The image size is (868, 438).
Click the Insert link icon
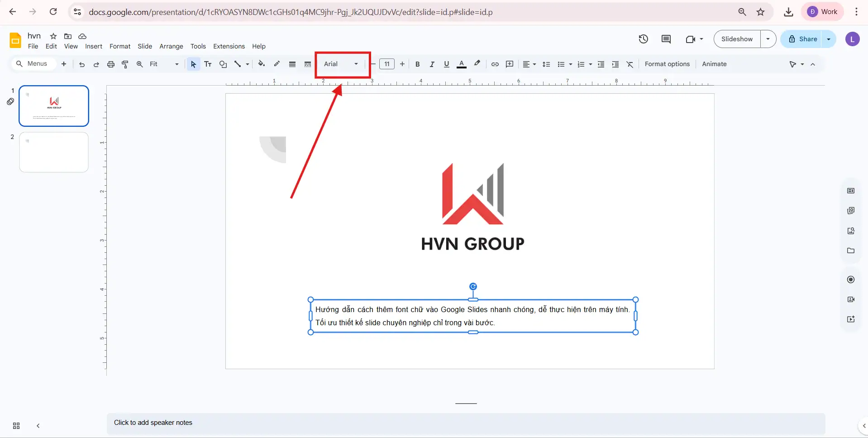point(495,64)
